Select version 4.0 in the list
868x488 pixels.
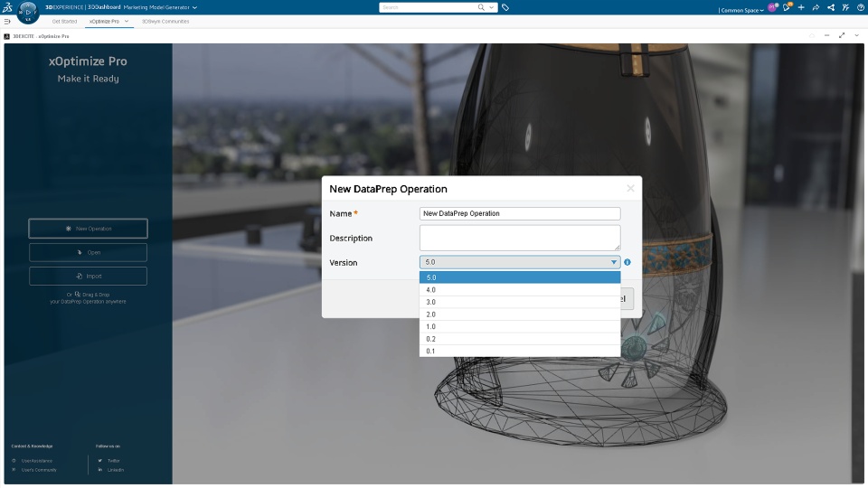pos(520,290)
